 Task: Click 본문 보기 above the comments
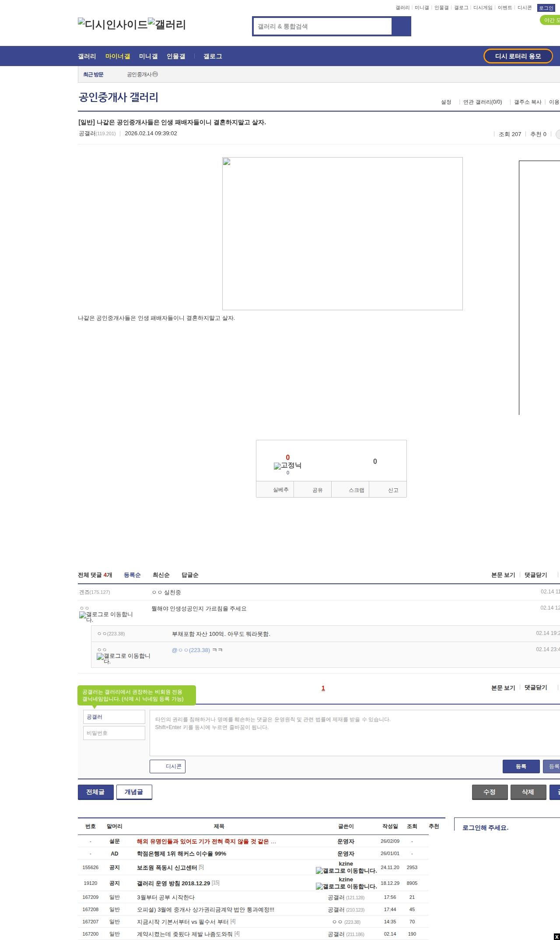click(503, 575)
